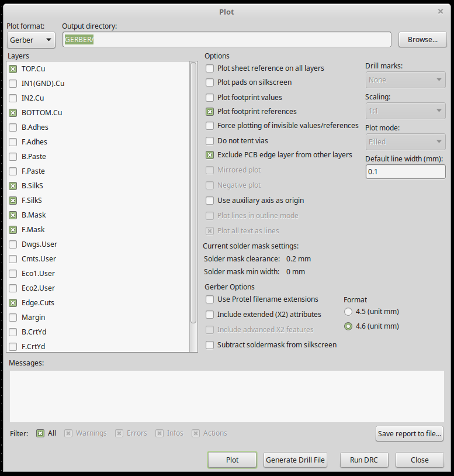454x476 pixels.
Task: Toggle the BOTTOM.Cu layer checkbox
Action: (x=13, y=113)
